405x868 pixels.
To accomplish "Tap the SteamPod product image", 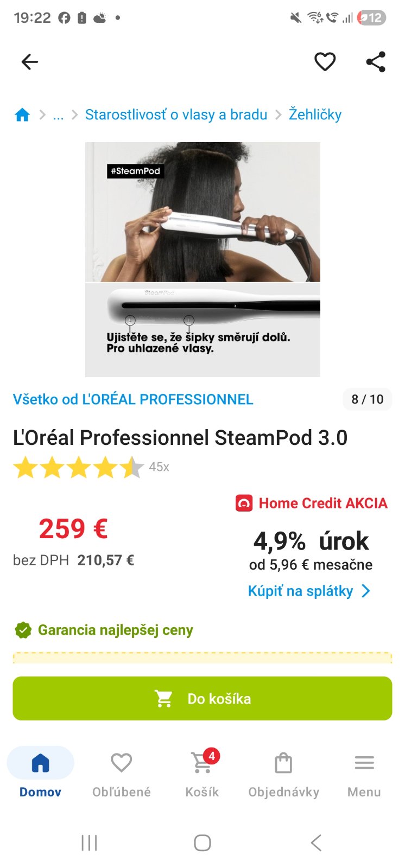I will point(202,259).
